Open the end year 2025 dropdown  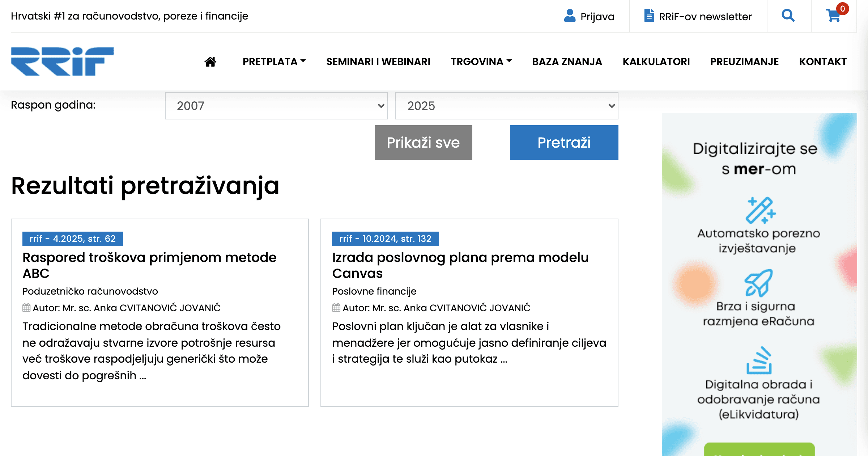coord(506,106)
